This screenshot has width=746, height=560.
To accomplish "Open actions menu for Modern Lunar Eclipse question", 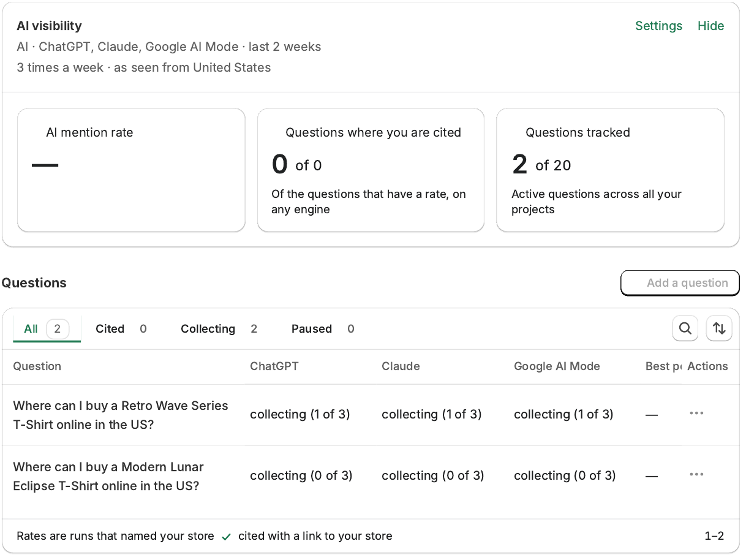I will point(696,475).
